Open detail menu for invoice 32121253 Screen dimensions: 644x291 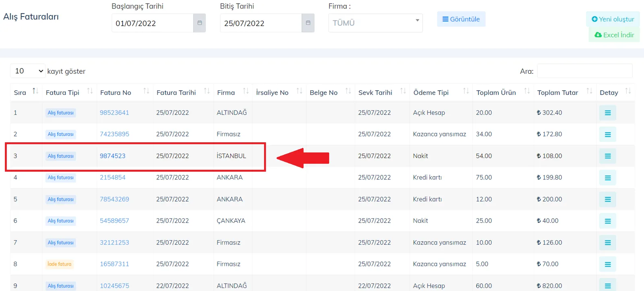(x=608, y=243)
